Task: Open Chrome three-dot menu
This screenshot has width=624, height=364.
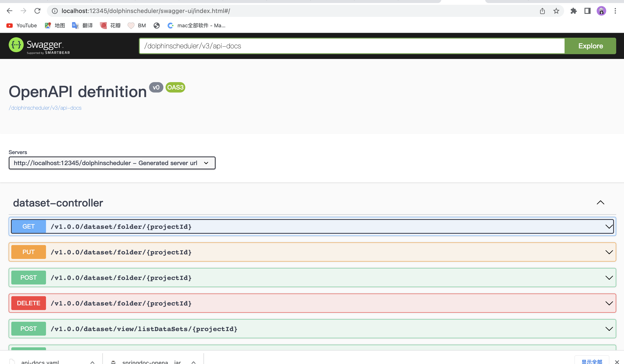Action: [615, 11]
